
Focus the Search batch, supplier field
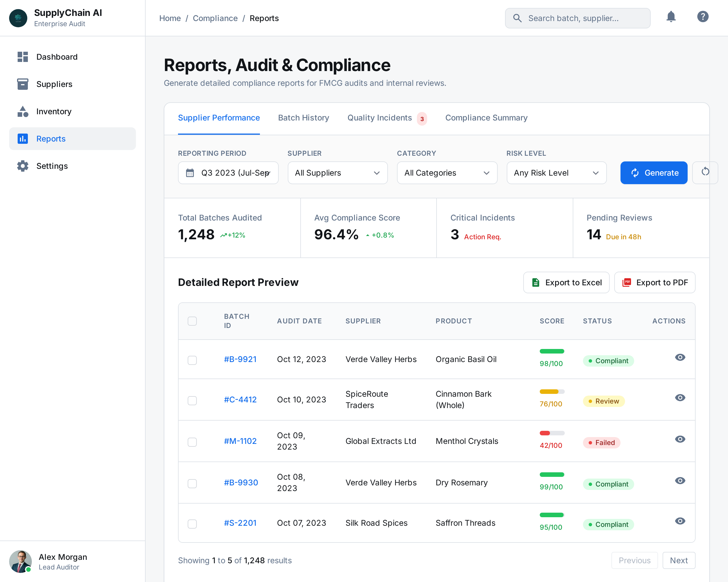coord(577,18)
